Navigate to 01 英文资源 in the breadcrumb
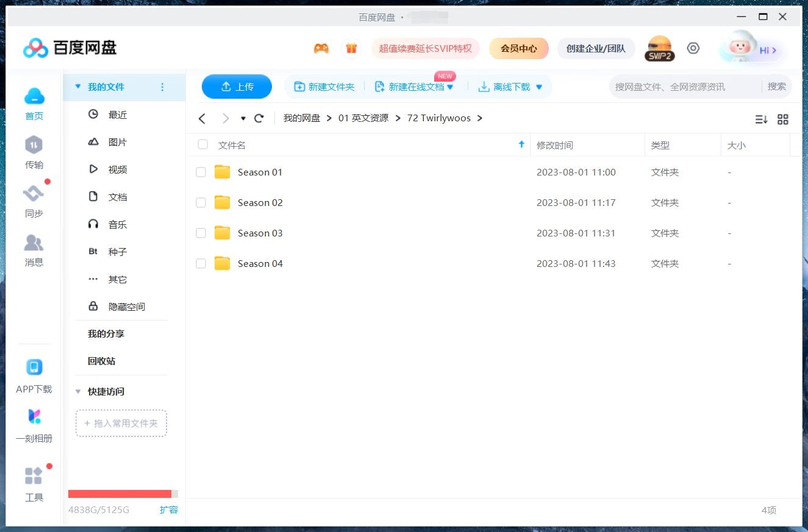The width and height of the screenshot is (808, 532). [x=364, y=118]
